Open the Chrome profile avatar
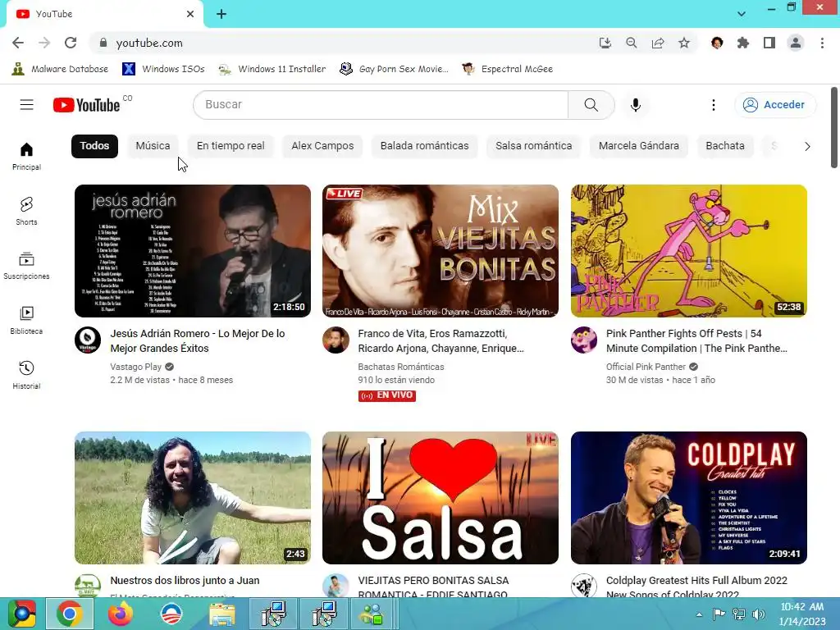 796,43
